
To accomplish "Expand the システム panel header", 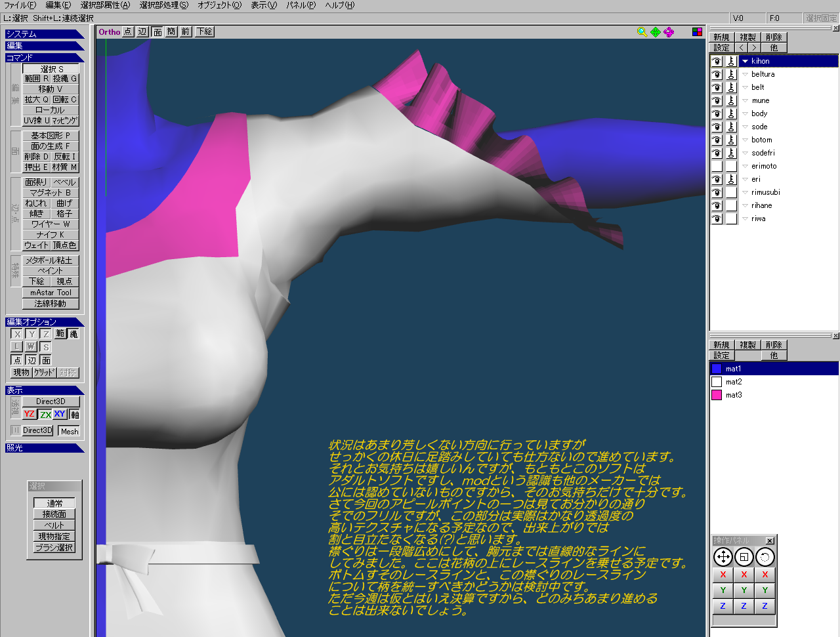I will [43, 34].
